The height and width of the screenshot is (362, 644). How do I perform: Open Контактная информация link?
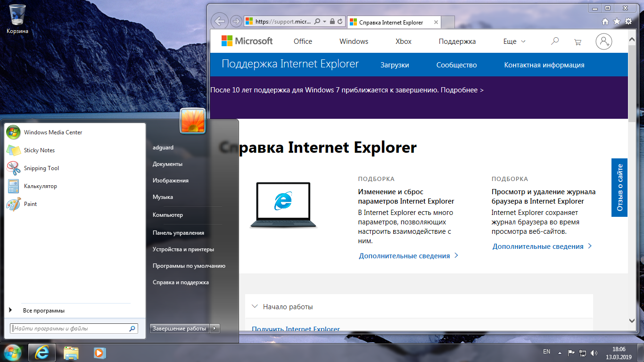[544, 65]
